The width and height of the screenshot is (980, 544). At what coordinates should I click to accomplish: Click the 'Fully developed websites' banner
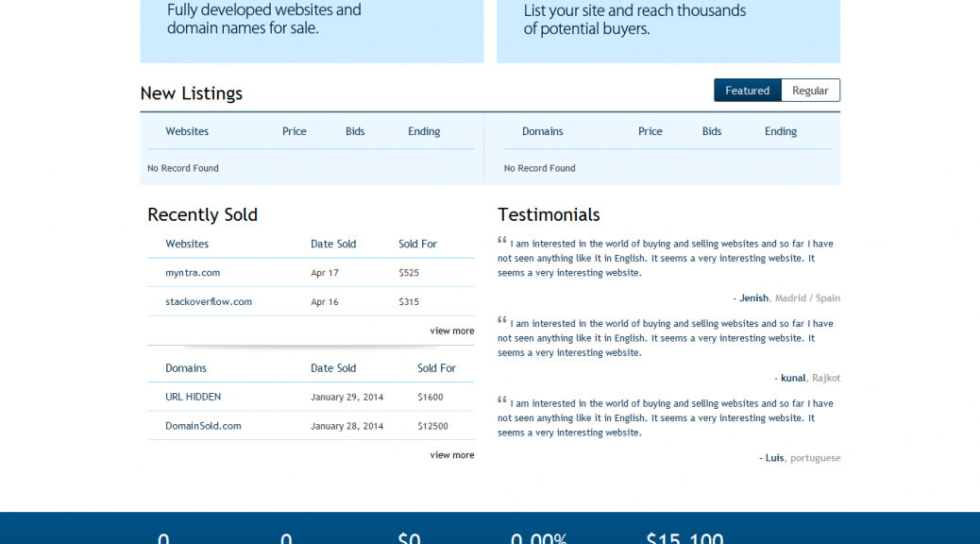312,31
